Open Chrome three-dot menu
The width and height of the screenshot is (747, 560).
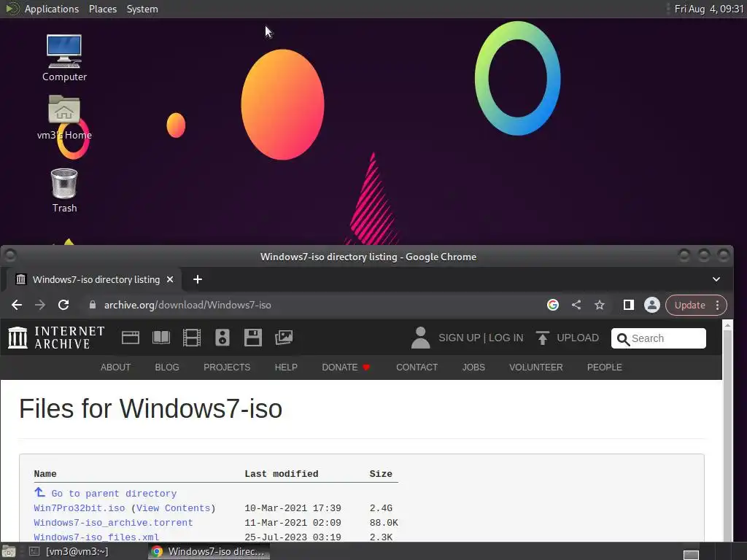tap(718, 306)
